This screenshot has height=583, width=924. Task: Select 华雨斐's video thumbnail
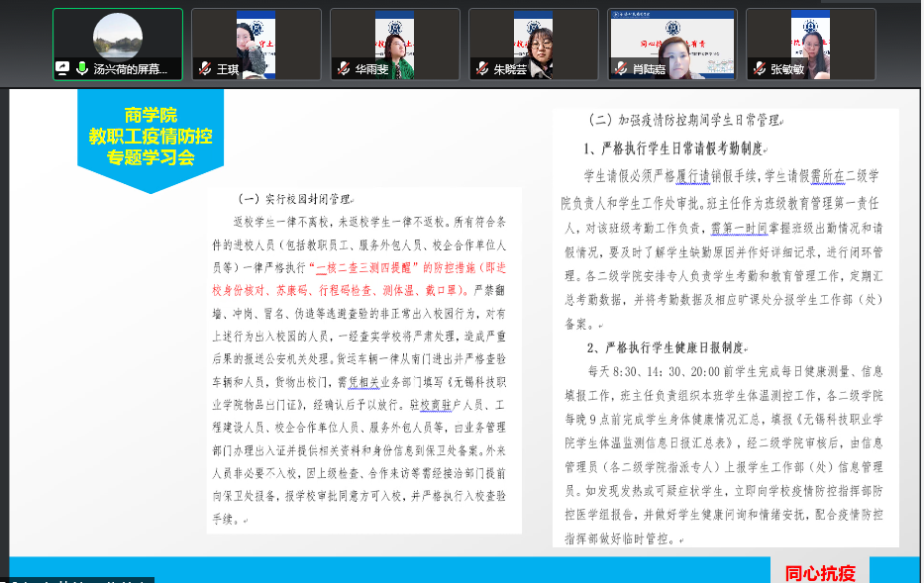pyautogui.click(x=394, y=38)
